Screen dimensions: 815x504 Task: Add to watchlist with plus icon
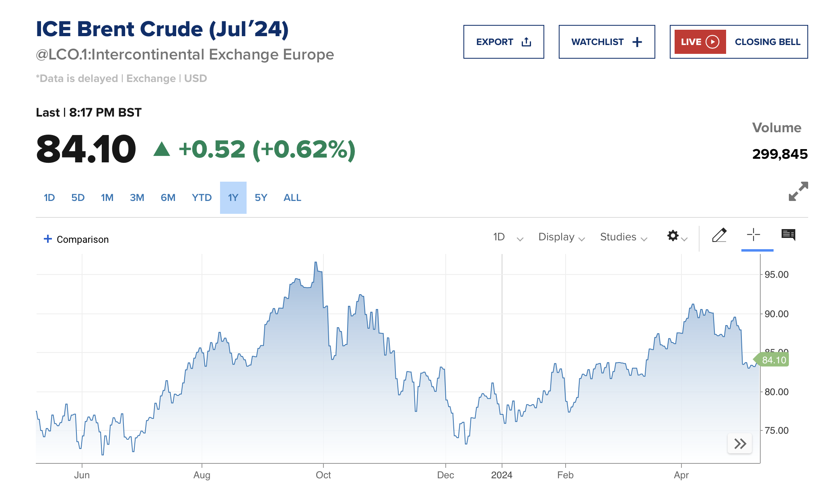pos(637,42)
